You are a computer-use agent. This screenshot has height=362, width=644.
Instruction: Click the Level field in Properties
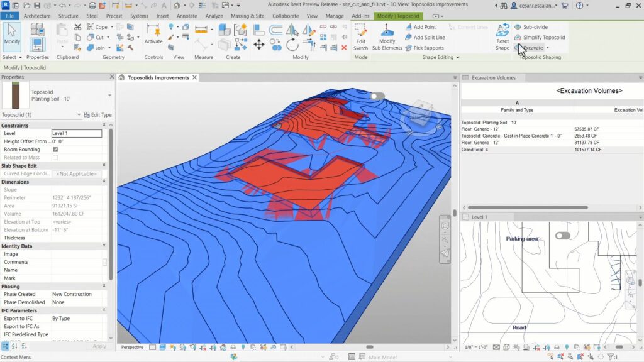76,133
